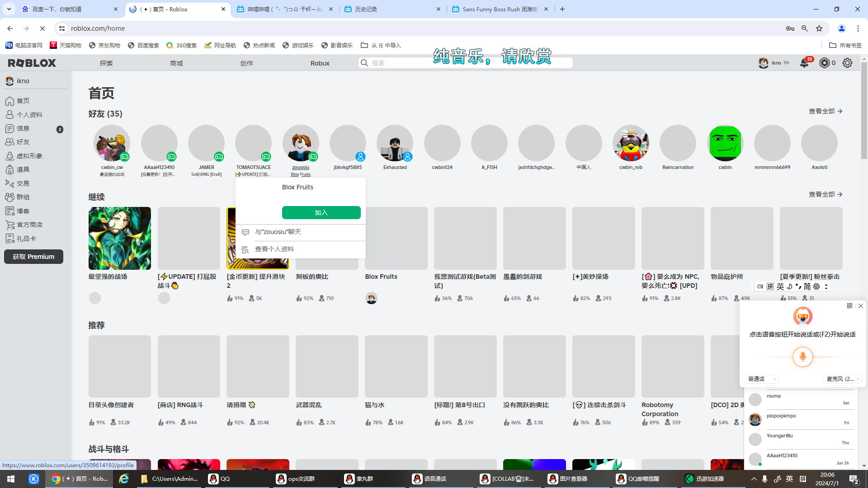Open 查看全部 link for 继续 section
This screenshot has width=868, height=488.
tap(826, 194)
